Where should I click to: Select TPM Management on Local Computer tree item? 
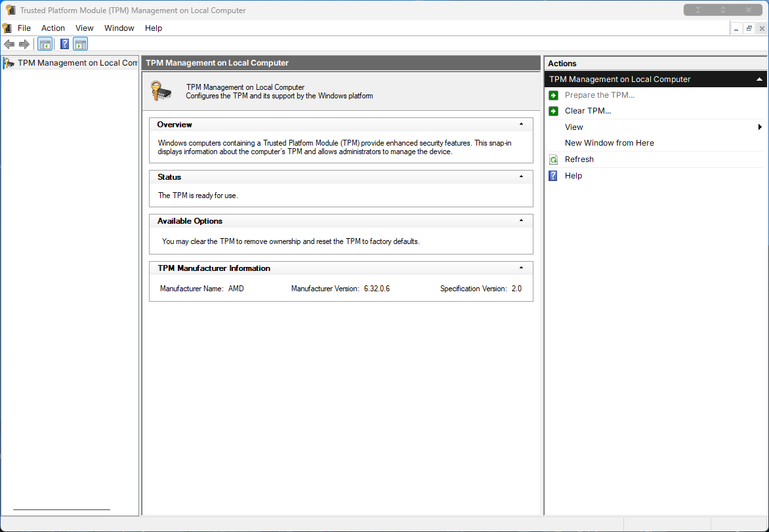point(77,63)
